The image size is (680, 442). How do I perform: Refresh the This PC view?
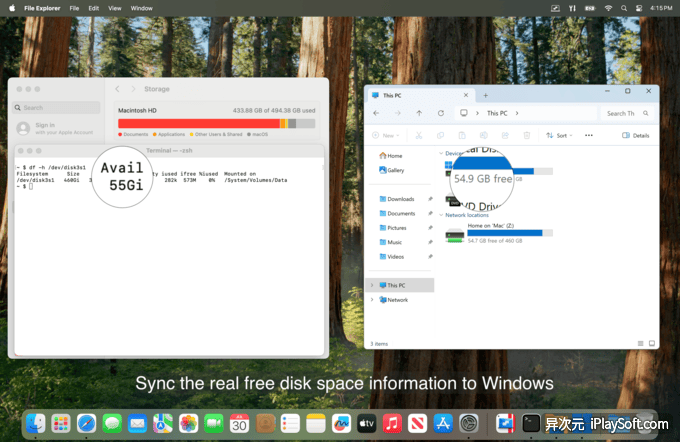coord(441,113)
